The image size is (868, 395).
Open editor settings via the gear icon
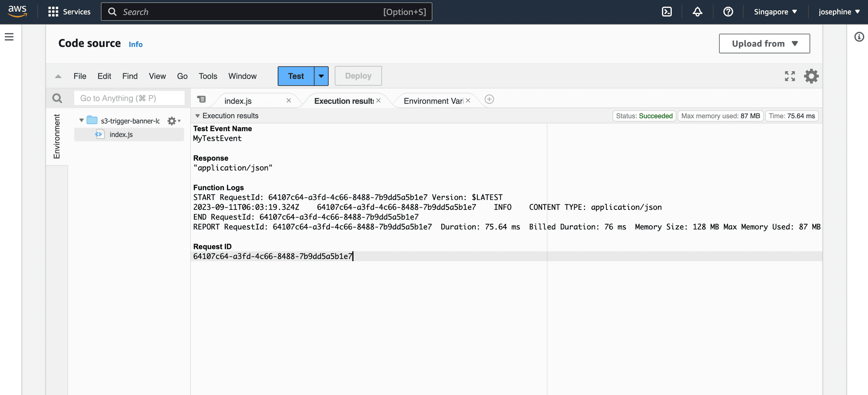[x=811, y=76]
